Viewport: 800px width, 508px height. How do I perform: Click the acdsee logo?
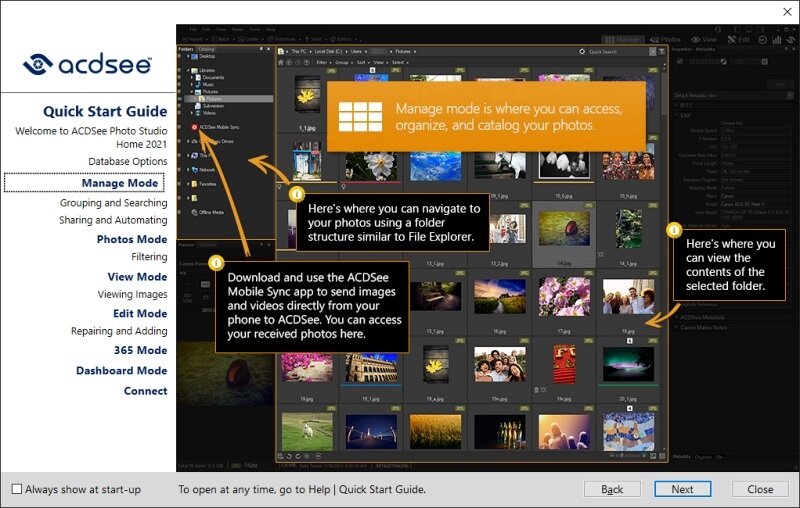87,64
